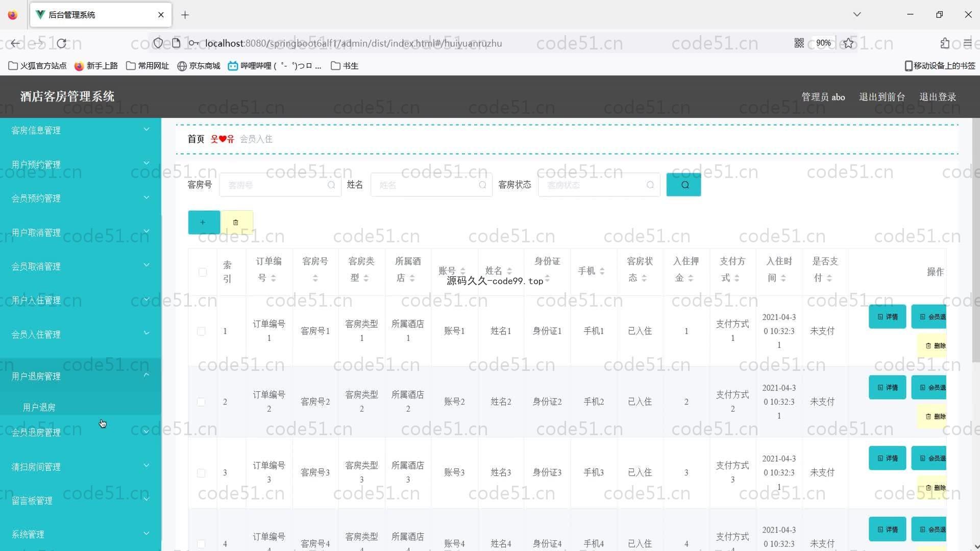
Task: Open the QR code icon in address bar
Action: click(x=799, y=43)
